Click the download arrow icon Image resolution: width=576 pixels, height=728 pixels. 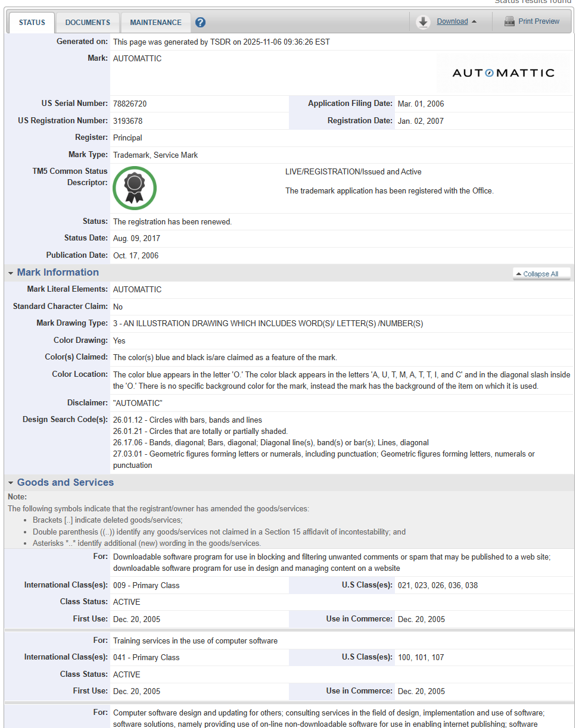[423, 22]
